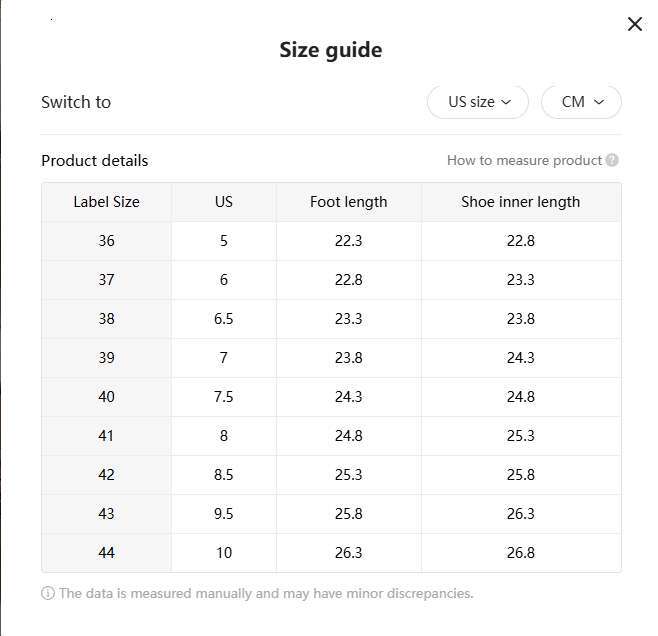Expand the CM unit dropdown
This screenshot has width=658, height=636.
(582, 102)
